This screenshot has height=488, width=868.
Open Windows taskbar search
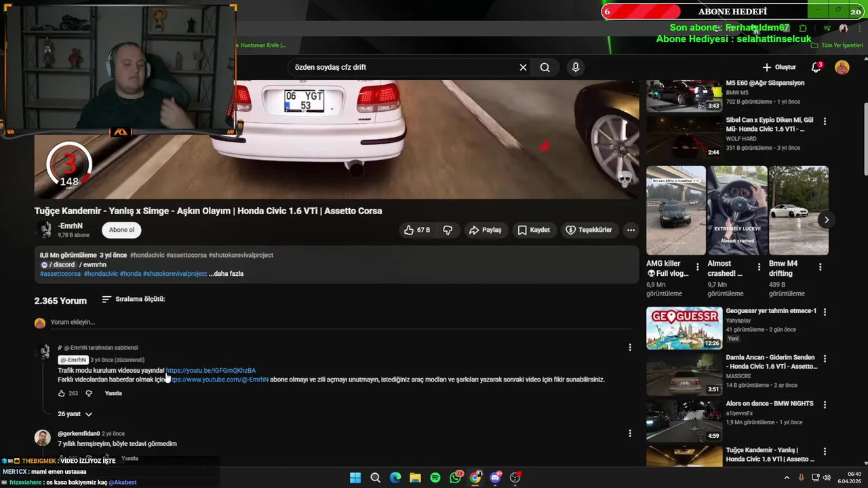375,478
